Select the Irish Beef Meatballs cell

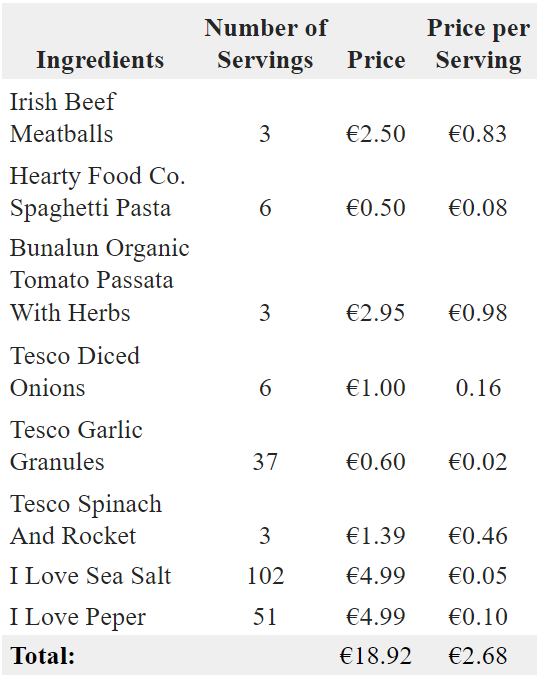(63, 117)
